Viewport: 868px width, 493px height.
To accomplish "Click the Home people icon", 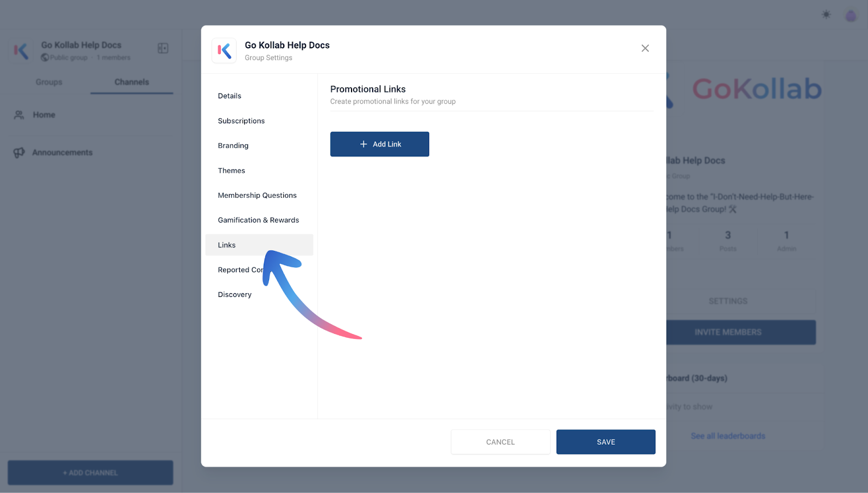I will click(19, 115).
